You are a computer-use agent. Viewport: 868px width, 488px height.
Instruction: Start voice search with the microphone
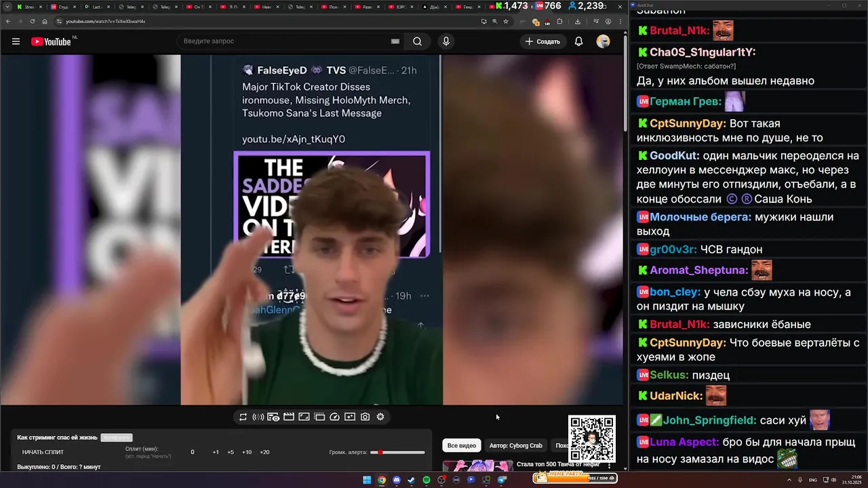click(x=446, y=41)
